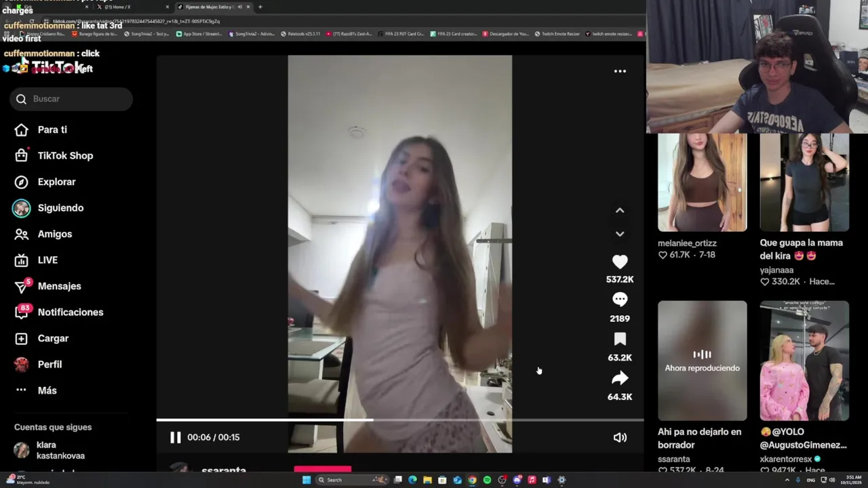
Task: Bookmark the video via save icon
Action: pos(620,339)
